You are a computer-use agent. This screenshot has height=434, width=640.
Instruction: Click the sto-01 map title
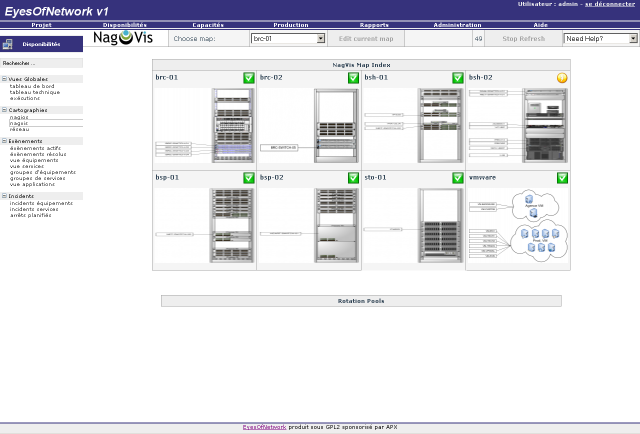(375, 177)
